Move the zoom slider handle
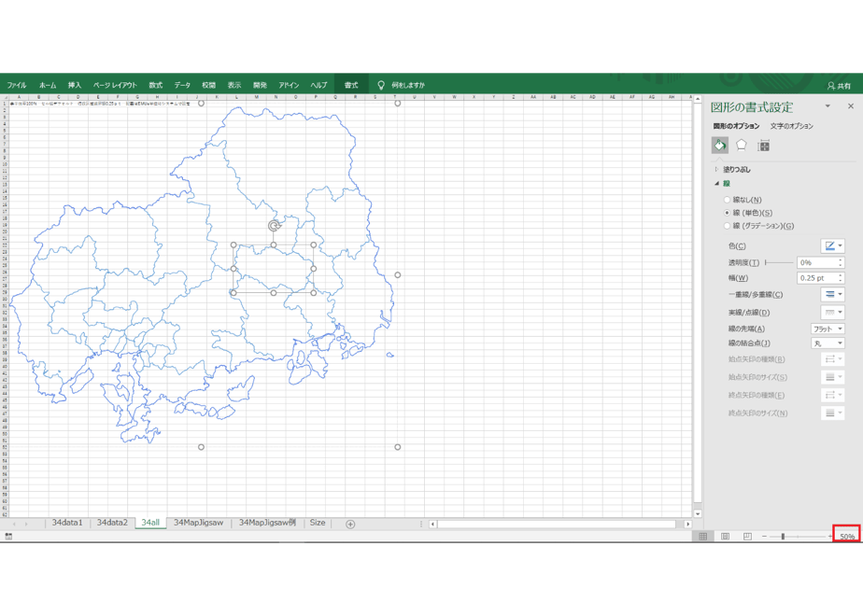The height and width of the screenshot is (616, 863). (x=783, y=537)
